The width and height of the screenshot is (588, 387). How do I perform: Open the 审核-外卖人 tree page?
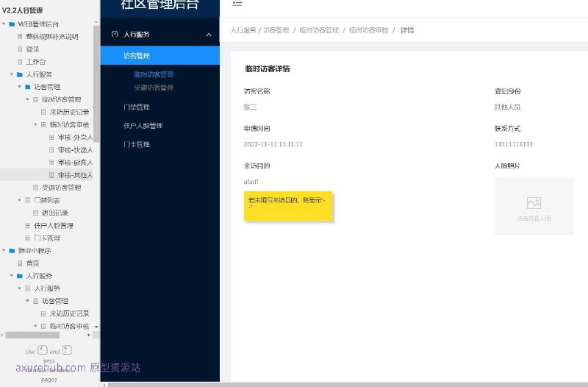click(75, 138)
